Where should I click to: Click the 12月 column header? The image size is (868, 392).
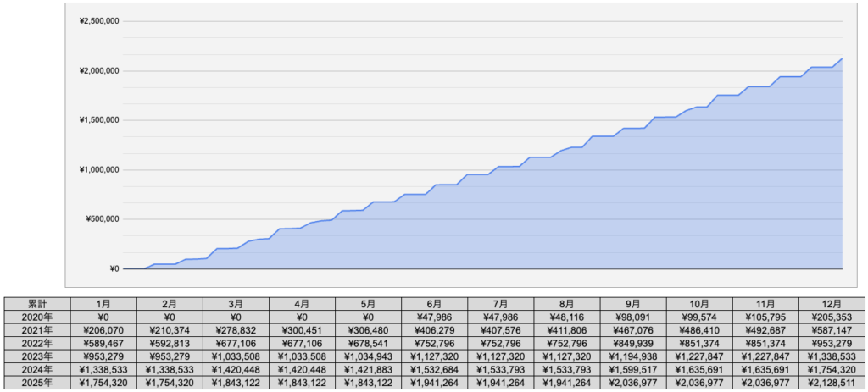832,303
